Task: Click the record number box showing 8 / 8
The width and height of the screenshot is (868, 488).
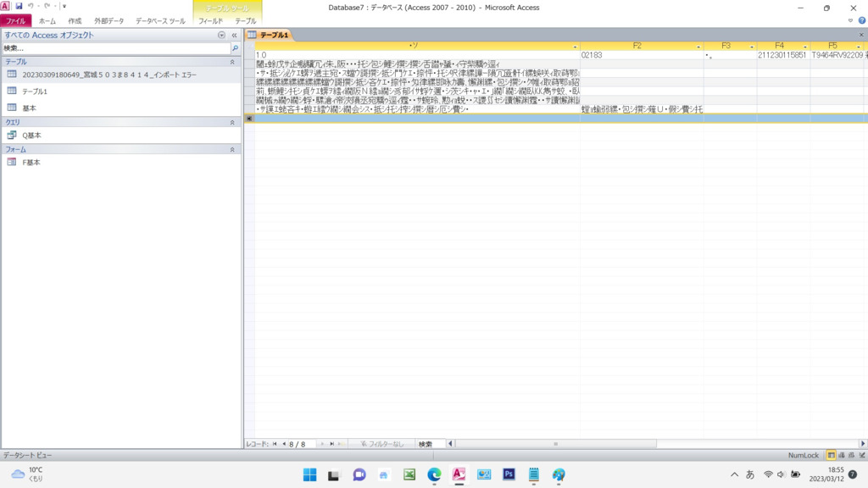Action: (x=302, y=444)
